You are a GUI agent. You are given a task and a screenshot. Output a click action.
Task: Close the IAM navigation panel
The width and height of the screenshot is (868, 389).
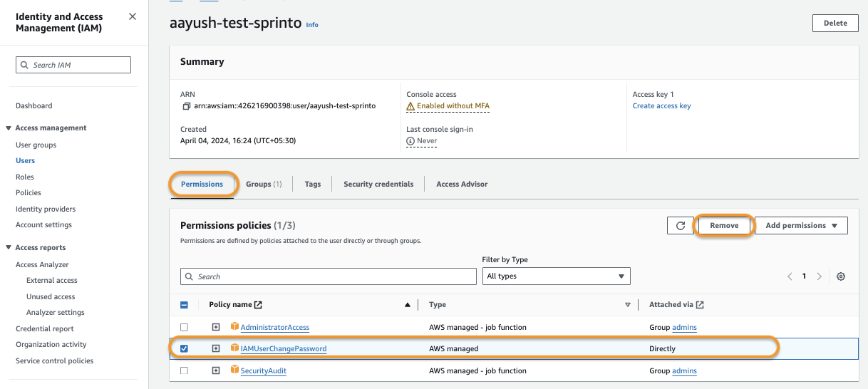point(133,16)
